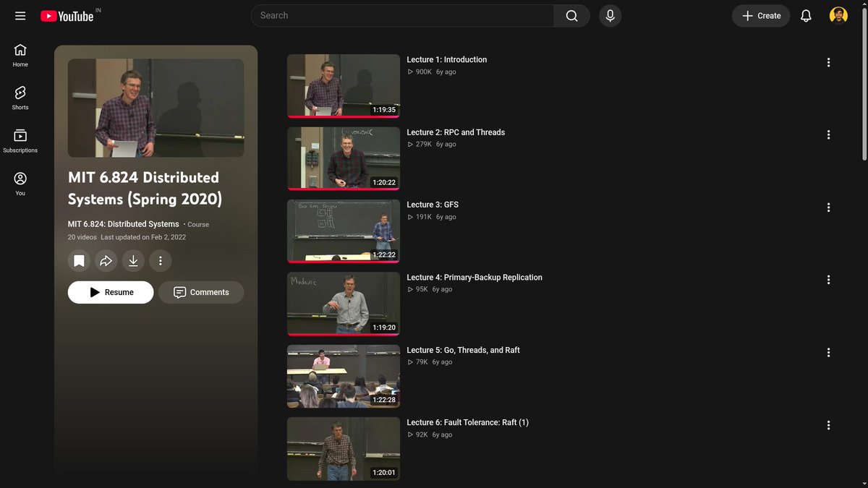This screenshot has width=868, height=488.
Task: Open title Lecture 6: Fault Tolerance: Raft (1)
Action: click(x=467, y=422)
